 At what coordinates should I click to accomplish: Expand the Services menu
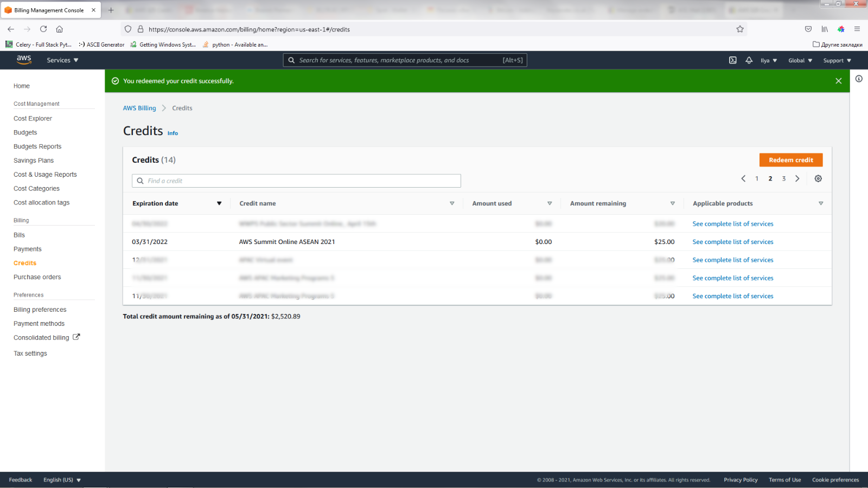(x=62, y=60)
